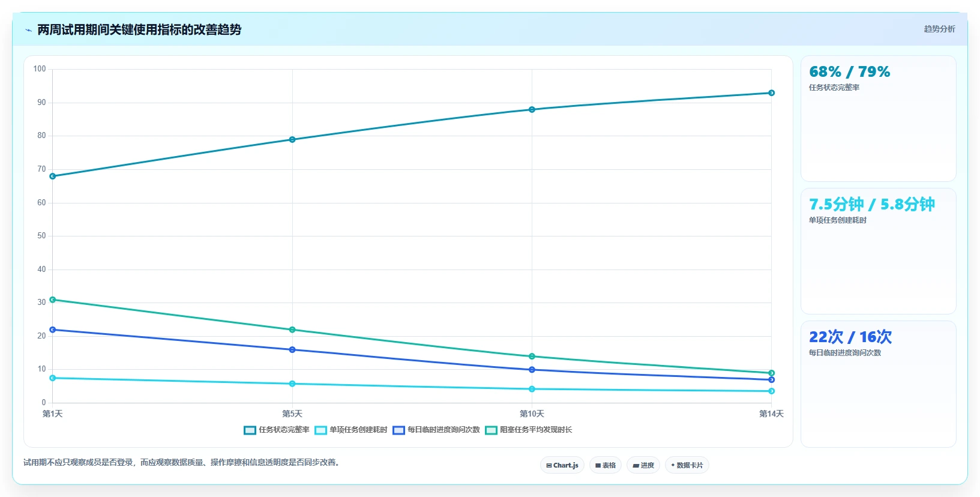Viewport: 980px width, 497px height.
Task: Select the 第14天 point on the 阻塞任务平均发现时长 line
Action: (772, 373)
